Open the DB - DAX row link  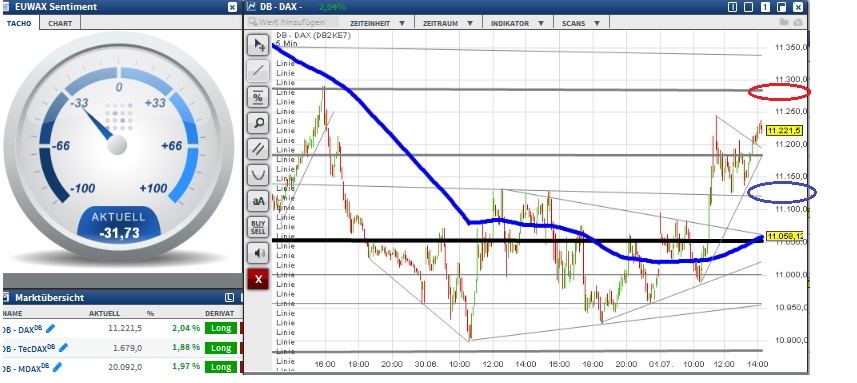tap(23, 329)
